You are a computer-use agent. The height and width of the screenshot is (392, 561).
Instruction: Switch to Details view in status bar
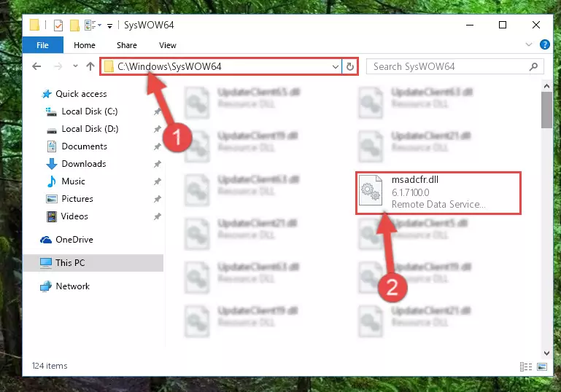pyautogui.click(x=525, y=366)
